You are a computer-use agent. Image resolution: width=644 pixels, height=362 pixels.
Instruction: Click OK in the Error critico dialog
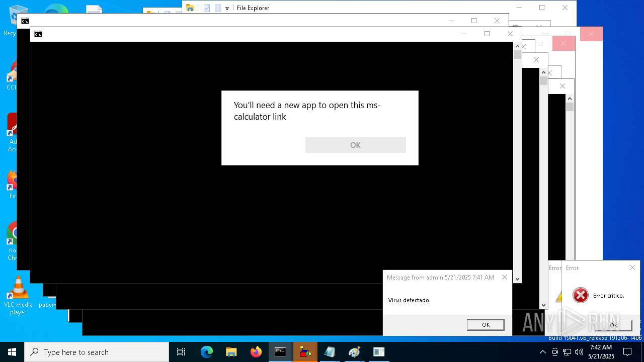pyautogui.click(x=613, y=325)
